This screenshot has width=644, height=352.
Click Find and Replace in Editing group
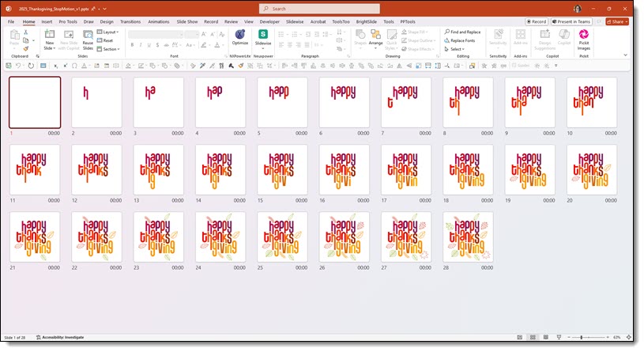[x=463, y=32]
